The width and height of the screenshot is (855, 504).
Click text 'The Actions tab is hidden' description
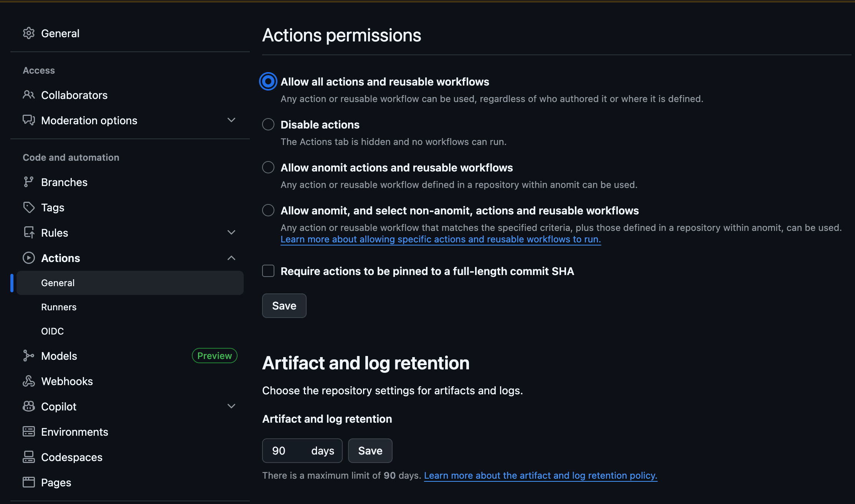[x=393, y=142]
